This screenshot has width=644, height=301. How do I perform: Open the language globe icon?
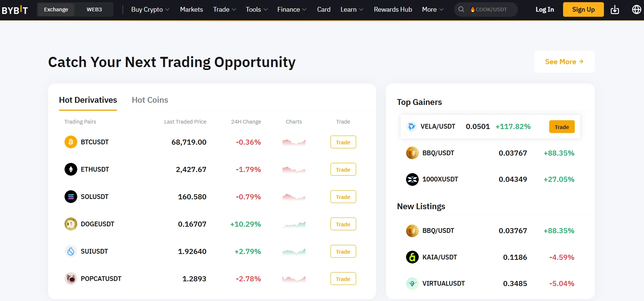(636, 9)
